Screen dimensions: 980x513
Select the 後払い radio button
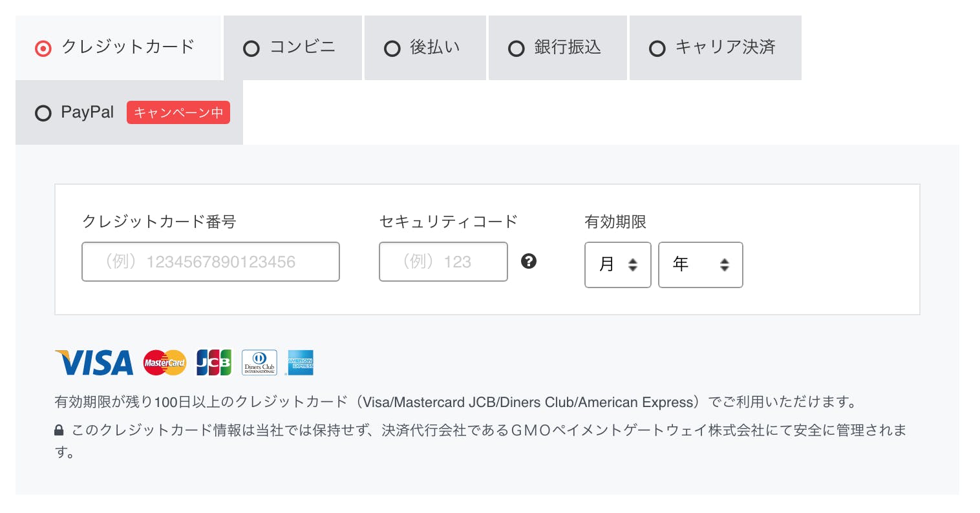pos(392,48)
